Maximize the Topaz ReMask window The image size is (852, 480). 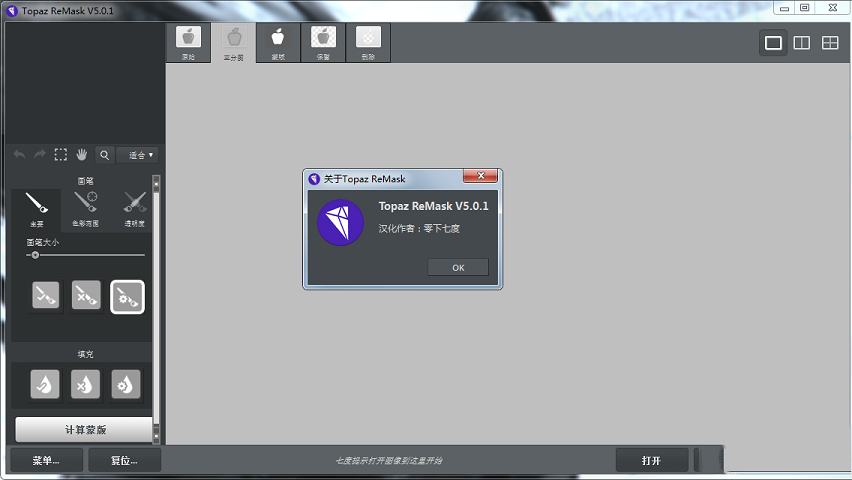tap(805, 8)
